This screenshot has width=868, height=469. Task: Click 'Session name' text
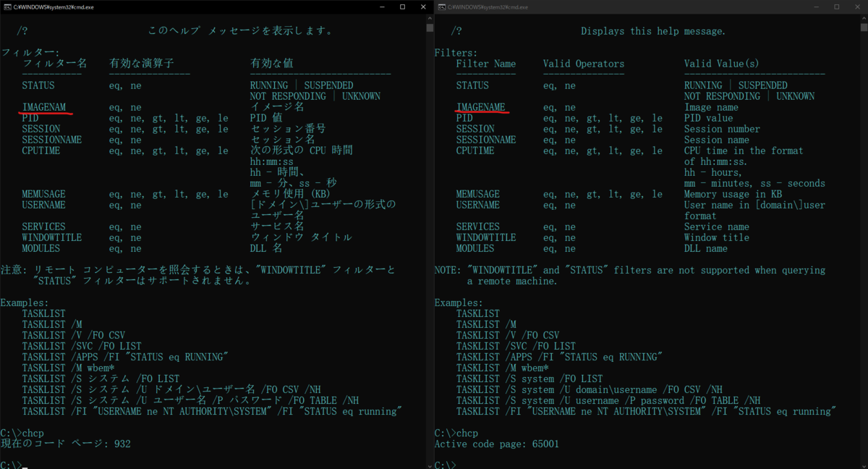pyautogui.click(x=717, y=140)
